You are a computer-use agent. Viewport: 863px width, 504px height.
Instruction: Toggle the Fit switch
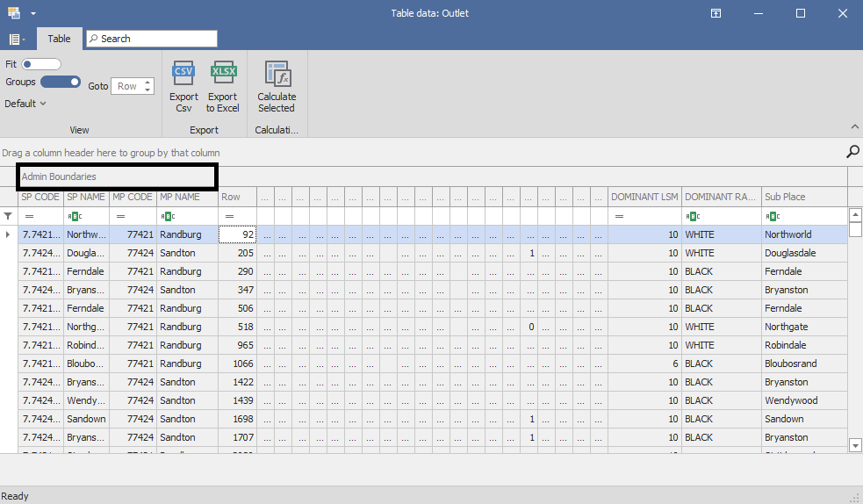(x=41, y=64)
